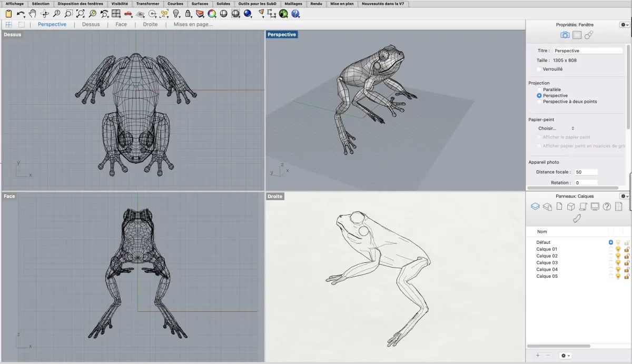Toggle the Verrouillé checkbox

coord(539,69)
